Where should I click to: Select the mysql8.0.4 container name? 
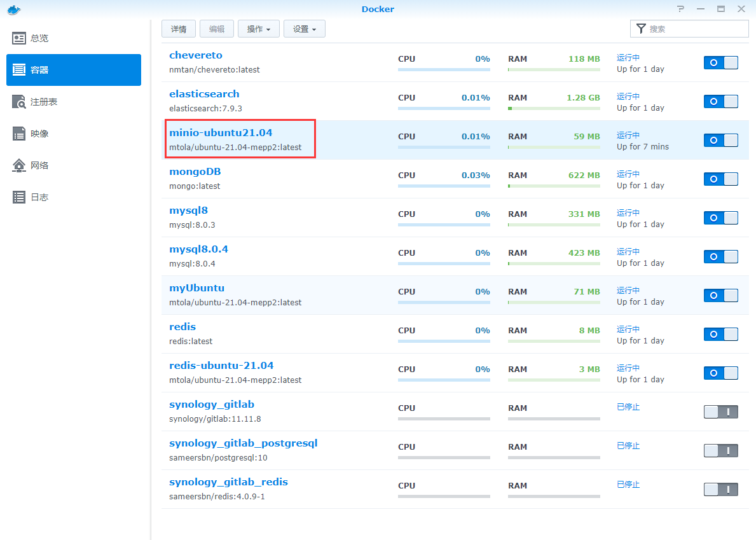coord(198,249)
